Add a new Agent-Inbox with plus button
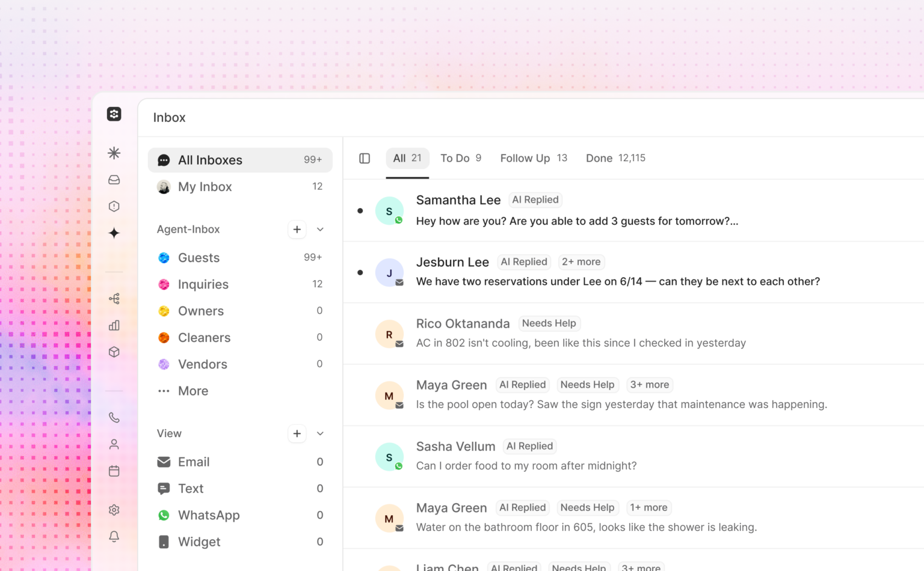 297,229
